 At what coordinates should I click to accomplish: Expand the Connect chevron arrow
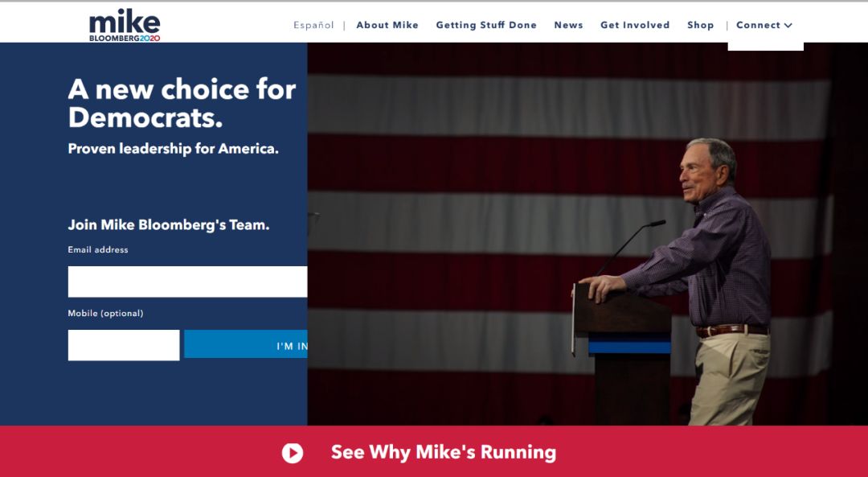(788, 26)
